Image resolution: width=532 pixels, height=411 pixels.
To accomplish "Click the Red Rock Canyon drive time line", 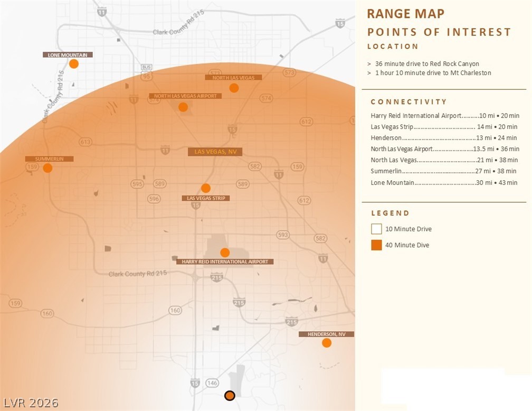I will pos(426,64).
